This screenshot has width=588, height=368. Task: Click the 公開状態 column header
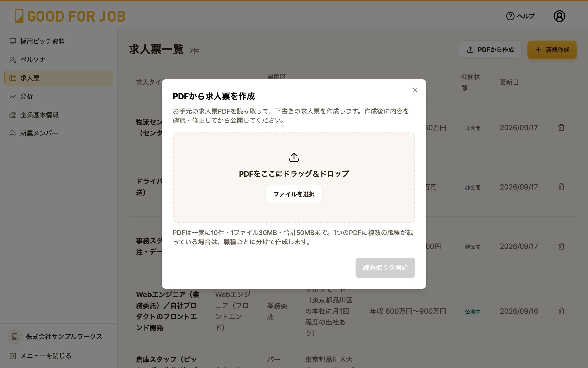pyautogui.click(x=470, y=82)
